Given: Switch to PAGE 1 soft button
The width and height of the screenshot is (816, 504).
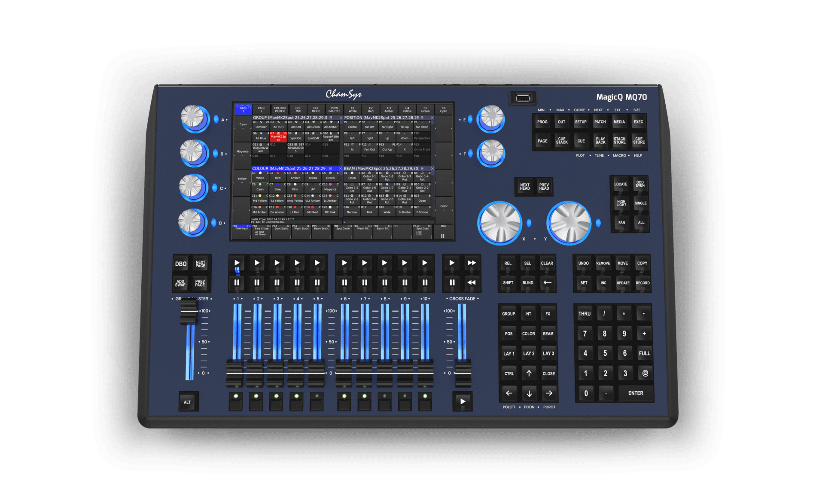Looking at the screenshot, I should click(x=243, y=109).
